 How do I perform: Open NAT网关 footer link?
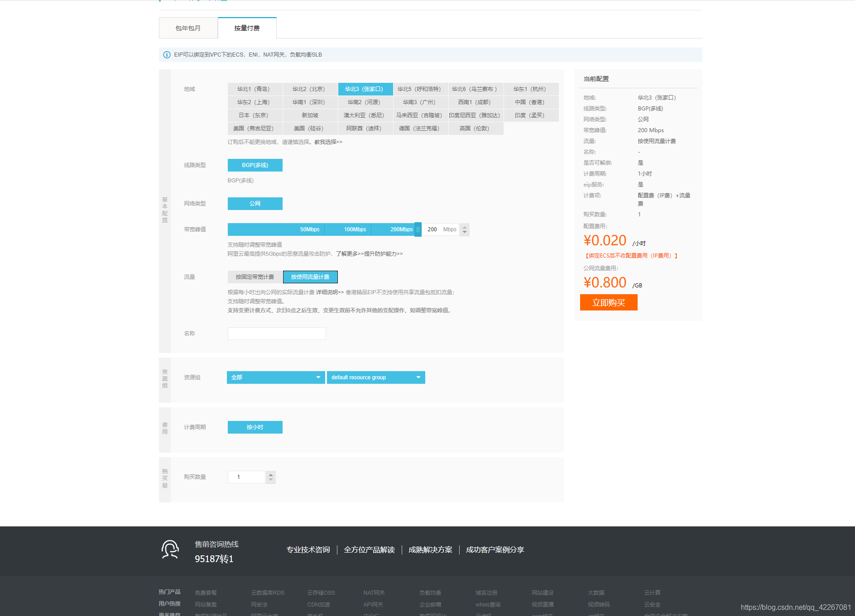click(374, 593)
